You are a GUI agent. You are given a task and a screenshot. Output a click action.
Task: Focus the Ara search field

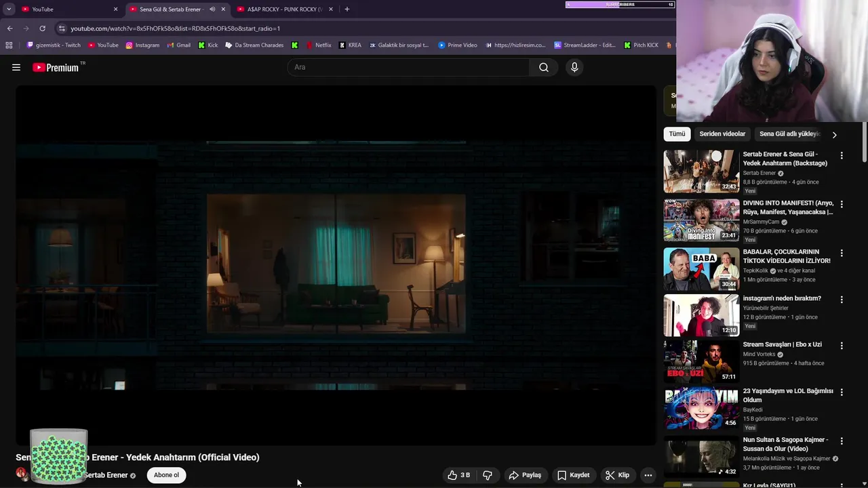pos(409,67)
